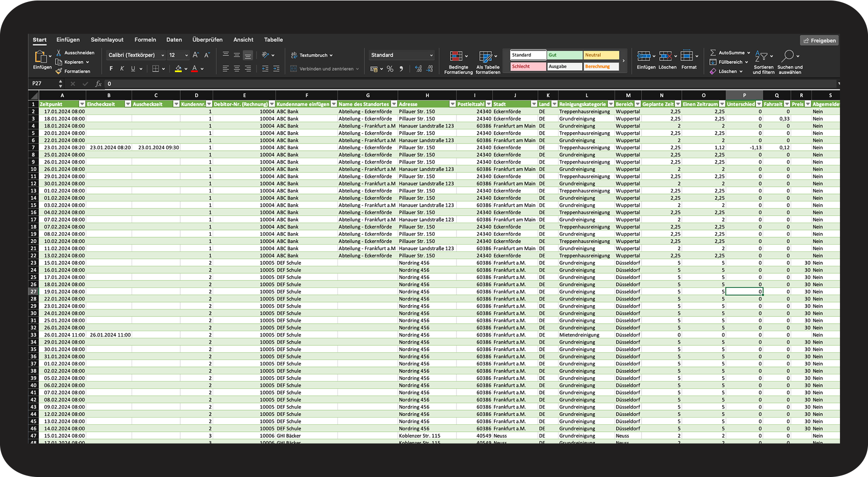
Task: Click the Freigeben share button
Action: (819, 41)
